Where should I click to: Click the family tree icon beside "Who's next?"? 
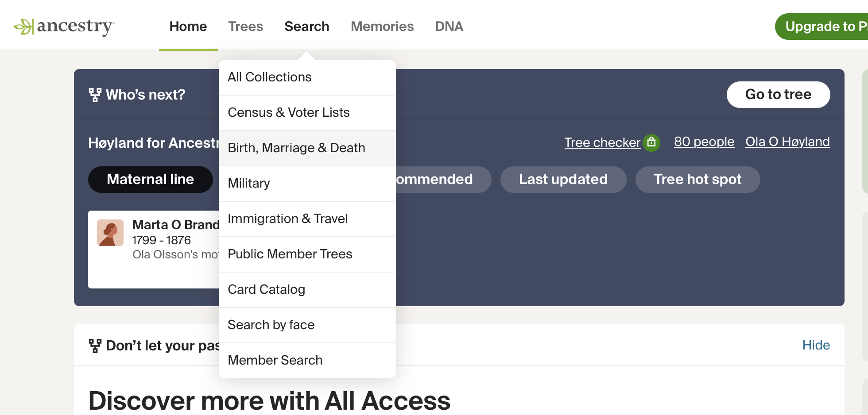(x=95, y=94)
